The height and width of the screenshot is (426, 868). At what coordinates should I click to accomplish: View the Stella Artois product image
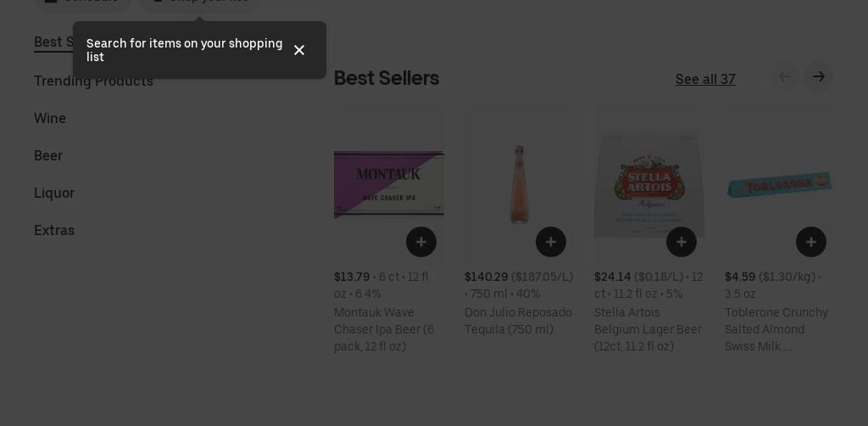pyautogui.click(x=648, y=182)
